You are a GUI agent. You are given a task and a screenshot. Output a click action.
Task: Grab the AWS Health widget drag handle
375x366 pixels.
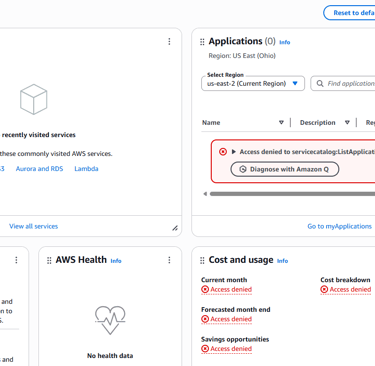(x=49, y=260)
